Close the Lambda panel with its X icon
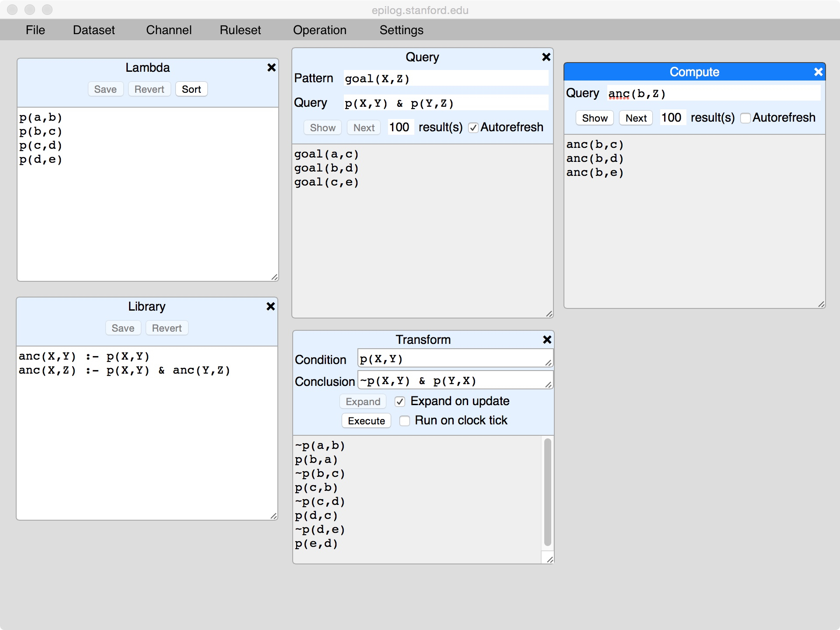The width and height of the screenshot is (840, 630). pyautogui.click(x=271, y=67)
